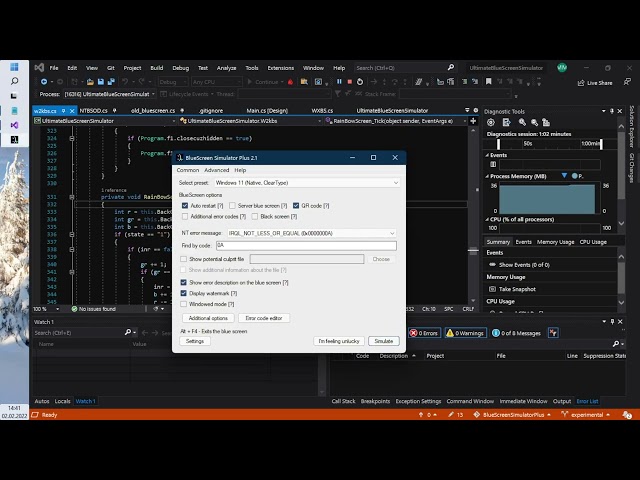640x480 pixels.
Task: Collapse the CPU graph section
Action: click(x=487, y=220)
